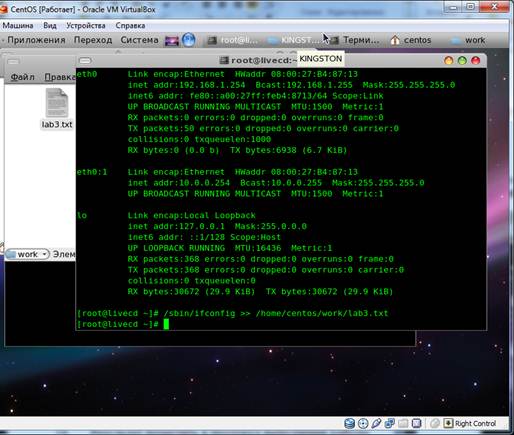
Task: Open the lab3.txt file icon
Action: 57,109
